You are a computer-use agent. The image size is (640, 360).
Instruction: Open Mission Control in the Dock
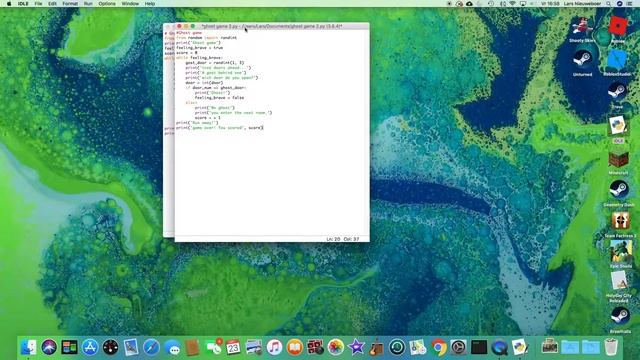tap(69, 347)
